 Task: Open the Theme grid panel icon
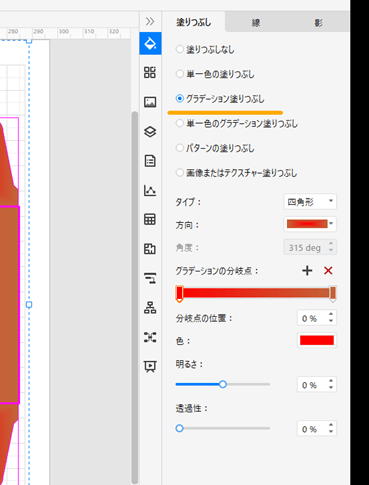point(150,72)
